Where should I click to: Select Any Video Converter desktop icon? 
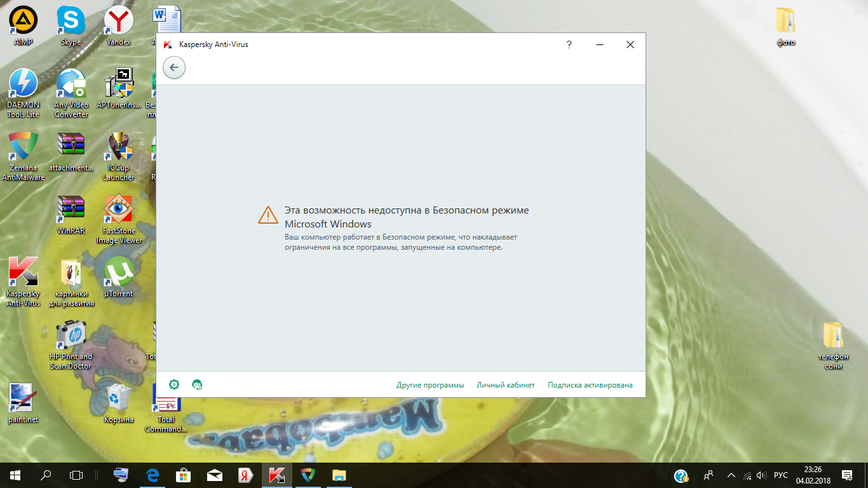click(71, 93)
